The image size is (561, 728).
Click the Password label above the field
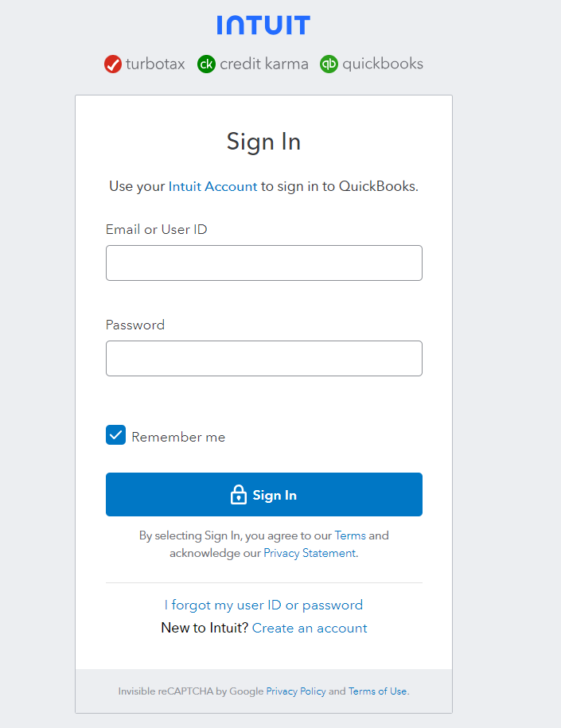[135, 325]
